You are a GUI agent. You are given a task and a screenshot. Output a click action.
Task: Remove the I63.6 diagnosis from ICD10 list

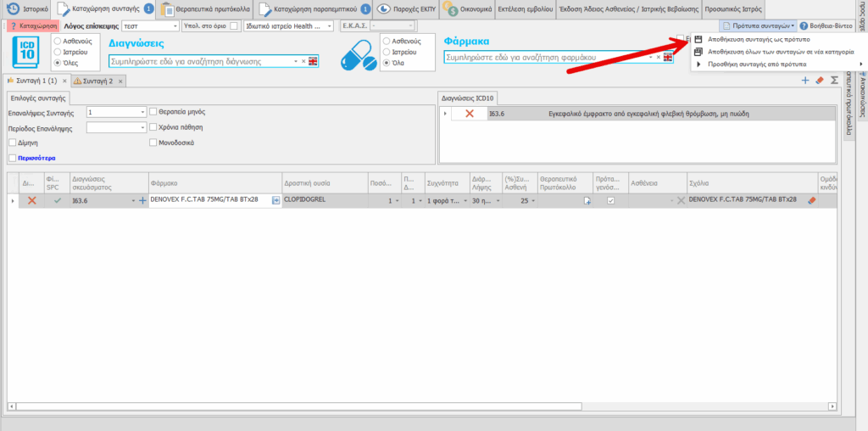tap(469, 114)
